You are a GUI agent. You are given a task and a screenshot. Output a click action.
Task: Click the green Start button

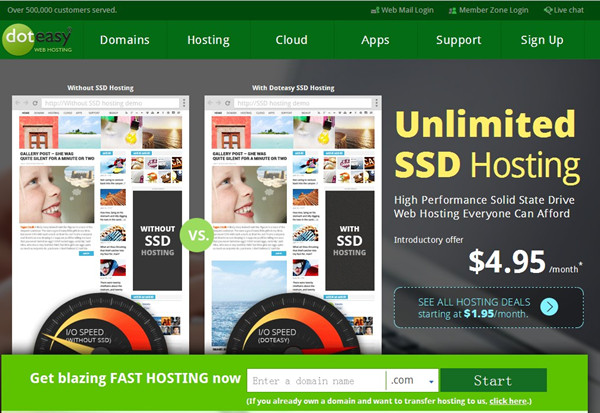point(493,380)
